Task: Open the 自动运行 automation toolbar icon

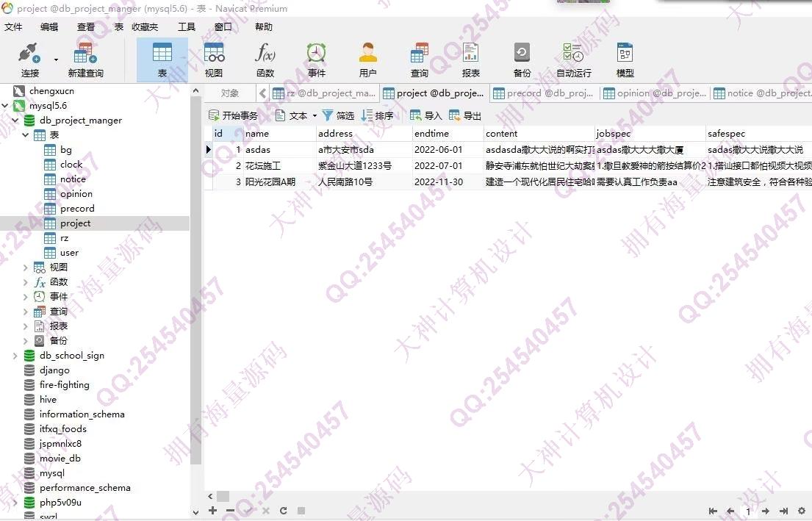Action: pos(574,60)
